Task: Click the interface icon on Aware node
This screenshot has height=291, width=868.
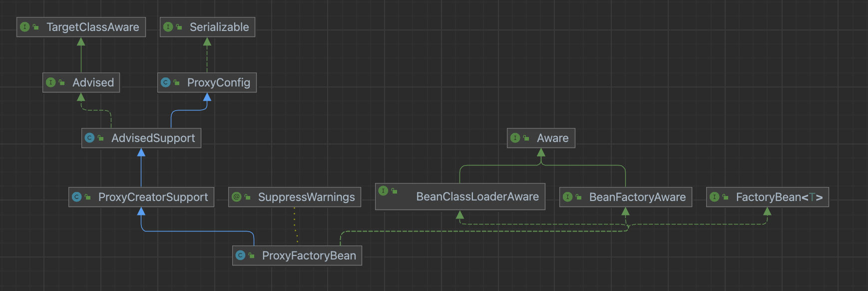Action: coord(515,138)
